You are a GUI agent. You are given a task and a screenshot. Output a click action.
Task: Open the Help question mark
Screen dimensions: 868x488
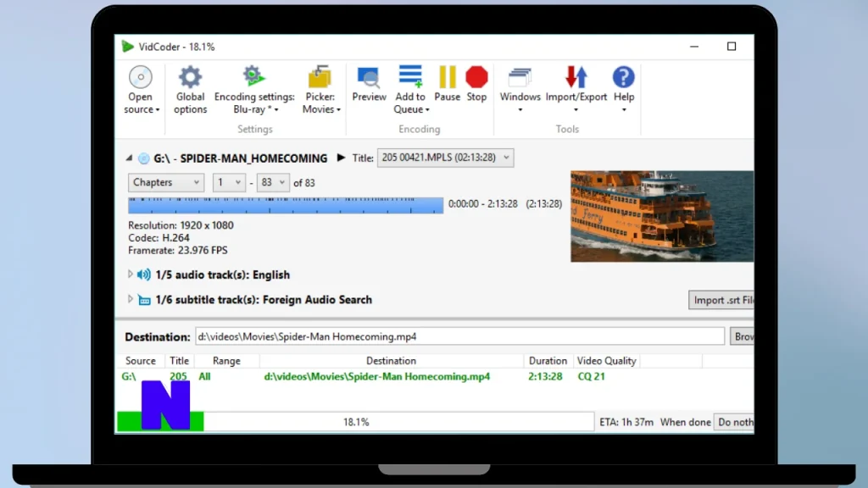point(623,77)
